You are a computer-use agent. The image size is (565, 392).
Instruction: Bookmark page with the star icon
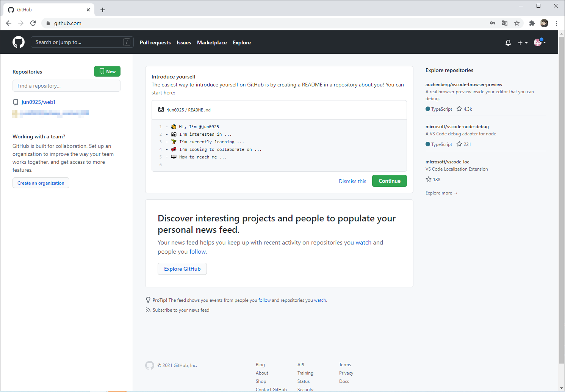pyautogui.click(x=517, y=23)
